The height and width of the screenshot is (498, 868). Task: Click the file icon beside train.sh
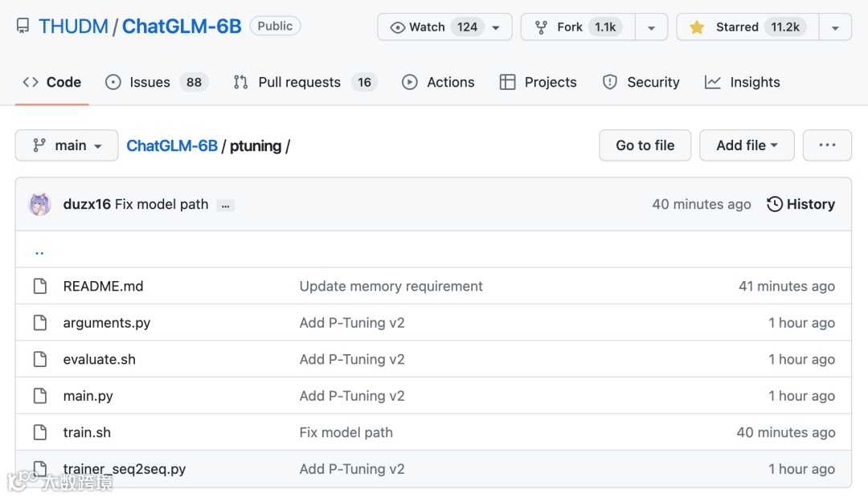point(39,432)
